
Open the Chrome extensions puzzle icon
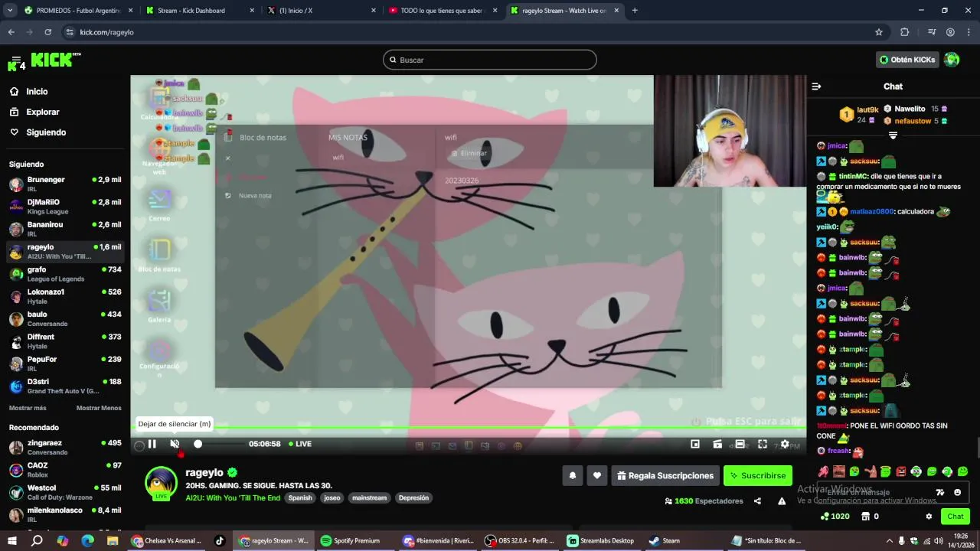click(904, 32)
